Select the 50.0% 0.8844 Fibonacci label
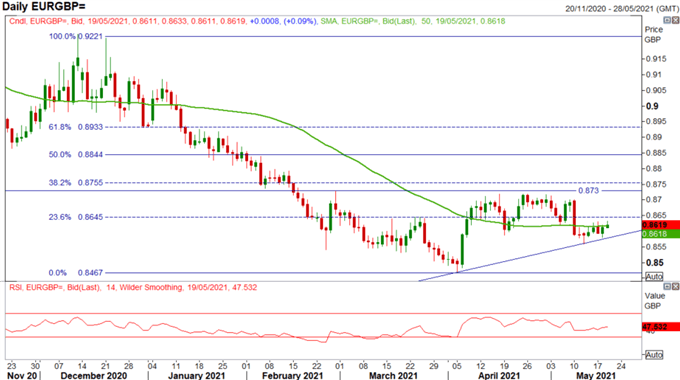The height and width of the screenshot is (380, 680). [75, 154]
